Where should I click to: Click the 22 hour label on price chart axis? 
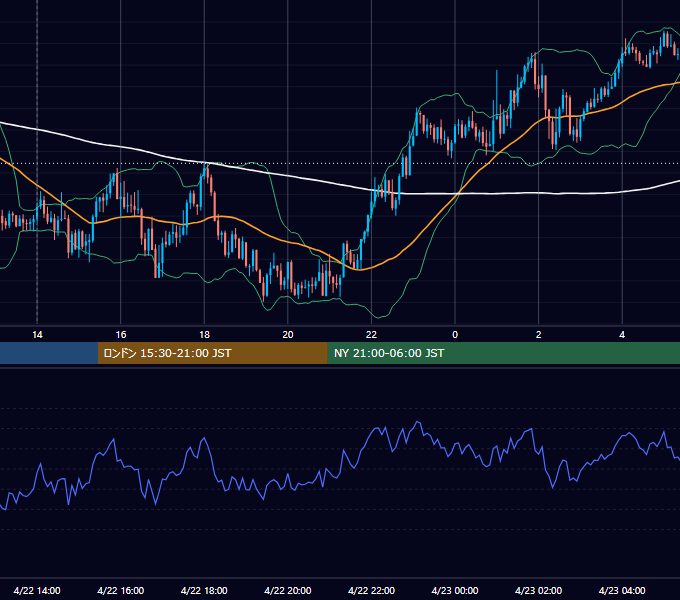tap(371, 335)
